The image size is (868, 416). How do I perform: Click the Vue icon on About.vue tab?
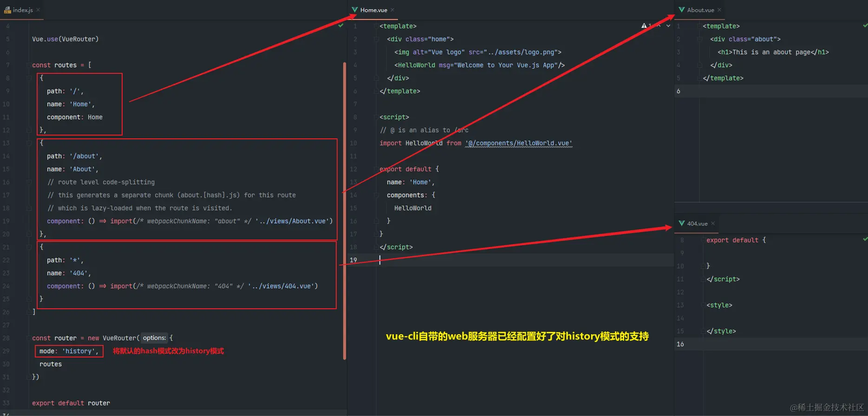682,10
